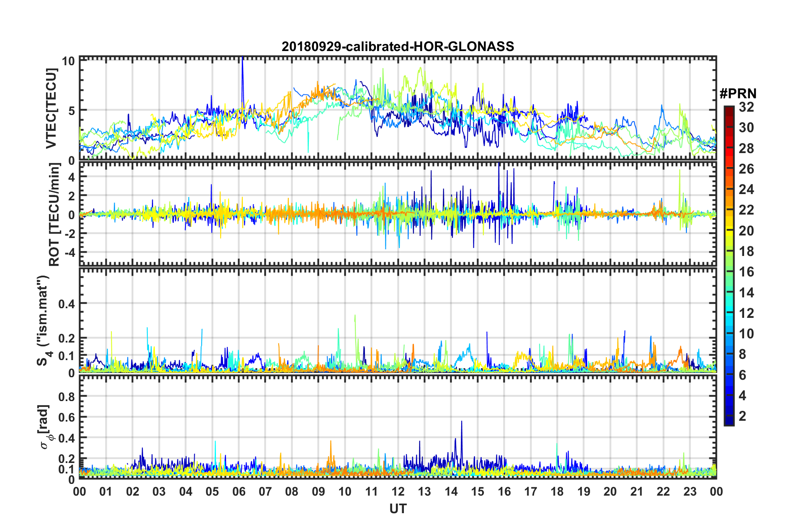Click the plot title 20180929-calibrated-HOR-GLONASS

tap(398, 46)
